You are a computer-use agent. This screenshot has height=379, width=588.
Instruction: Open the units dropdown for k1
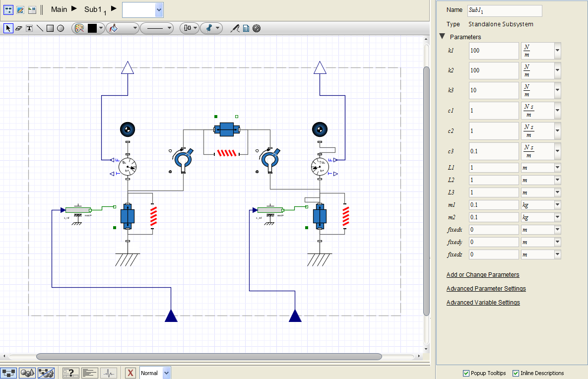[x=557, y=51]
